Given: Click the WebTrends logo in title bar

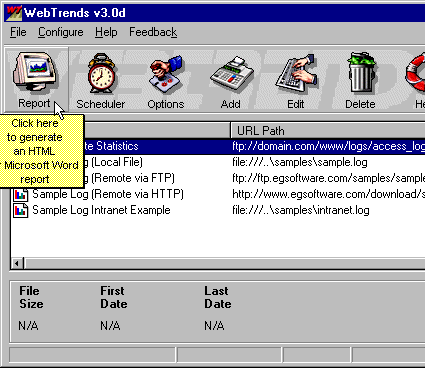Looking at the screenshot, I should [x=14, y=13].
